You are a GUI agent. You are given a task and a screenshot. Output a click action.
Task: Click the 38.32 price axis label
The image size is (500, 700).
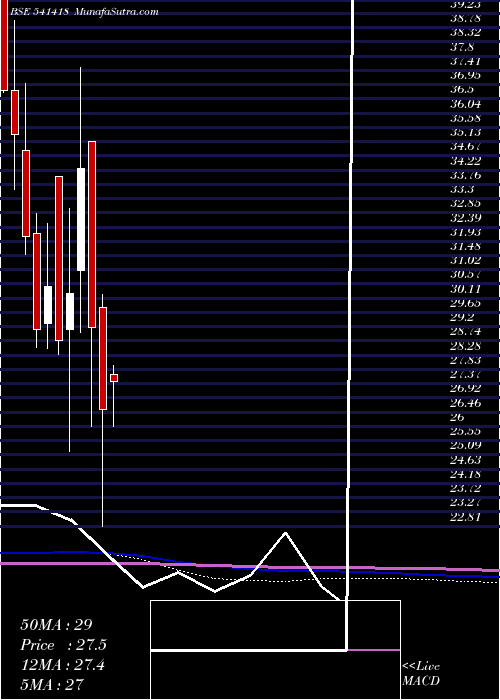pyautogui.click(x=466, y=33)
